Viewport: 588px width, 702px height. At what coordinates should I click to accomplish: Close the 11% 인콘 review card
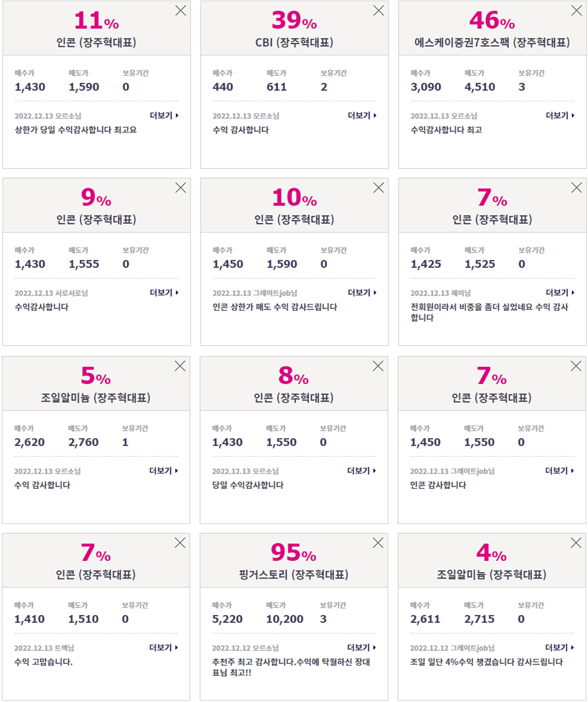coord(181,11)
